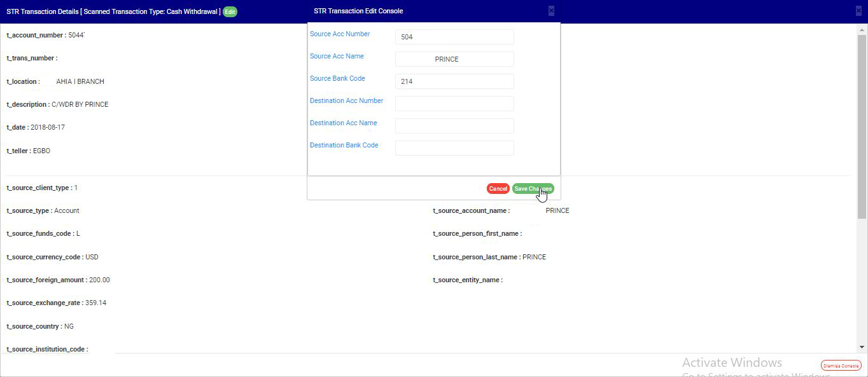
Task: Click the Source Bank Code label
Action: pos(337,79)
